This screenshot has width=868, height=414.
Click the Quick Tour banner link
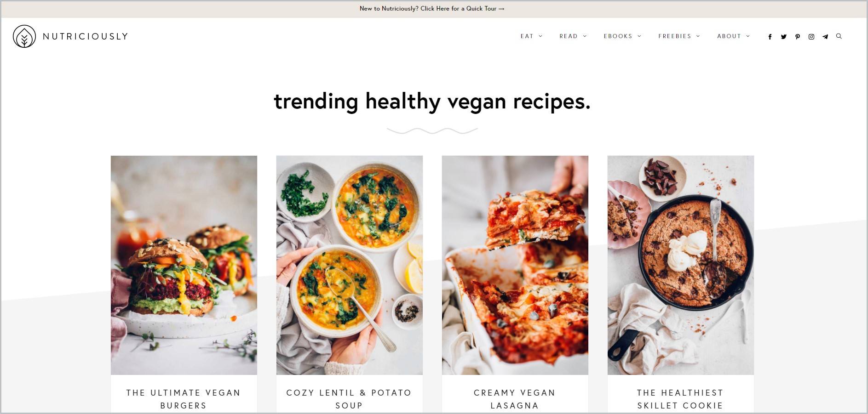(x=432, y=8)
